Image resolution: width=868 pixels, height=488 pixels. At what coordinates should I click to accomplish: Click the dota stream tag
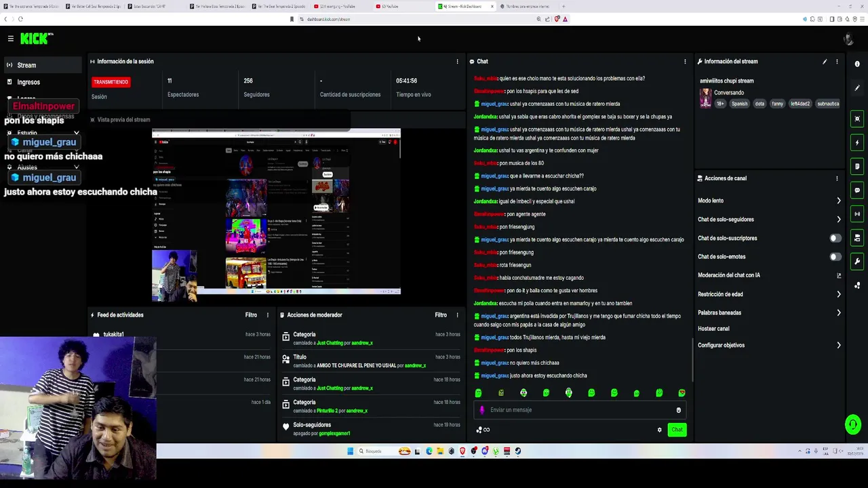coord(759,104)
